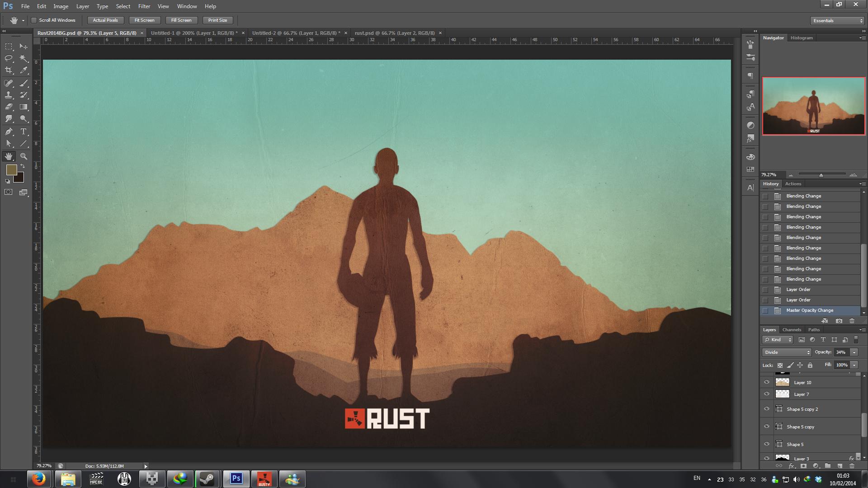868x488 pixels.
Task: Select the Rectangular Marquee tool
Action: point(9,47)
